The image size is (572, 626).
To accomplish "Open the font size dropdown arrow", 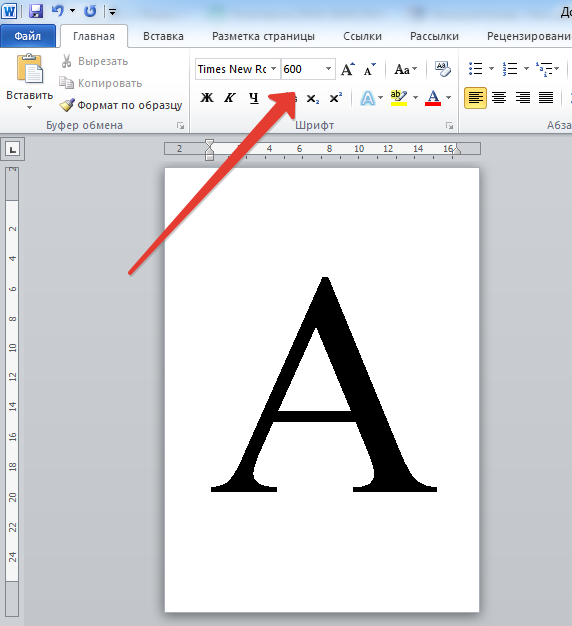I will pyautogui.click(x=328, y=69).
